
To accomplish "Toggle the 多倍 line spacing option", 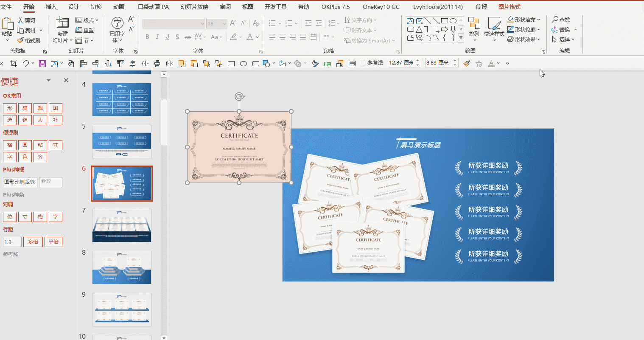I will coord(33,242).
